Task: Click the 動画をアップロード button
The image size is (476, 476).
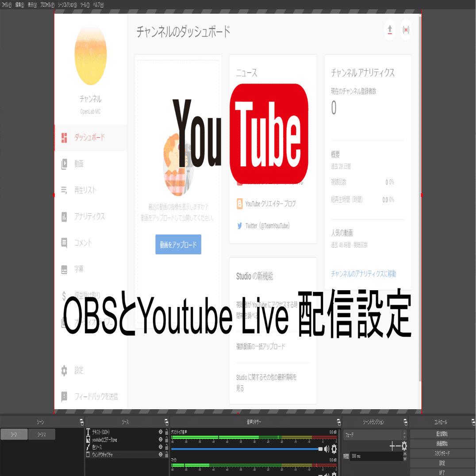Action: click(x=178, y=244)
